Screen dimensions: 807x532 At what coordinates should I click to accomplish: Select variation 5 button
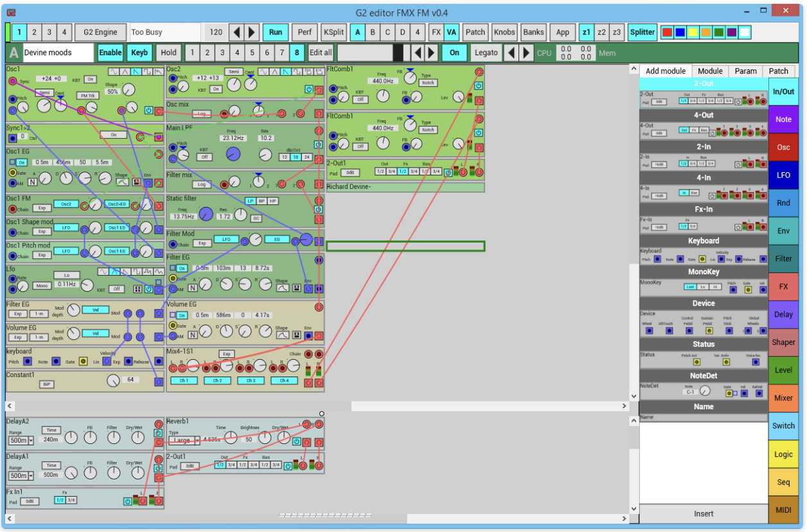(252, 53)
